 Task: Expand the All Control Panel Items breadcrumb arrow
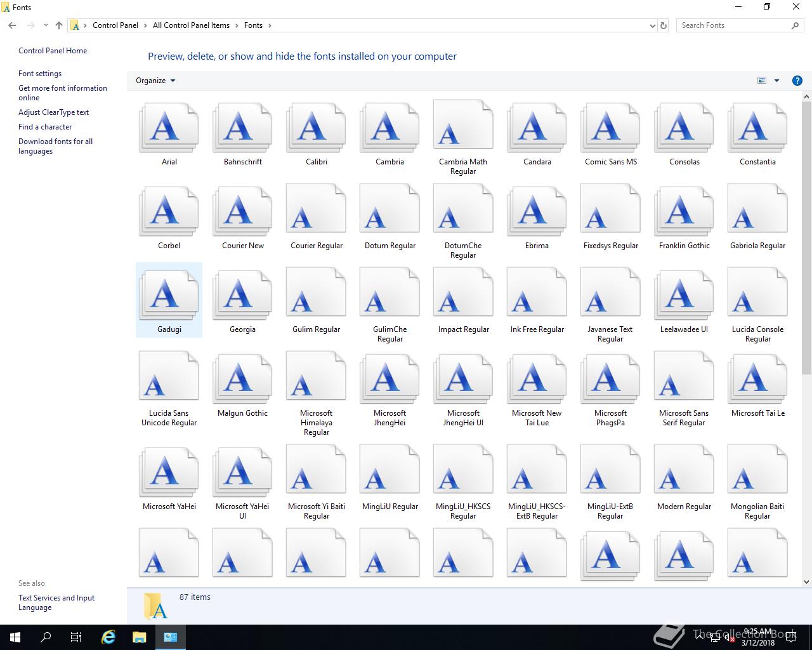(237, 25)
